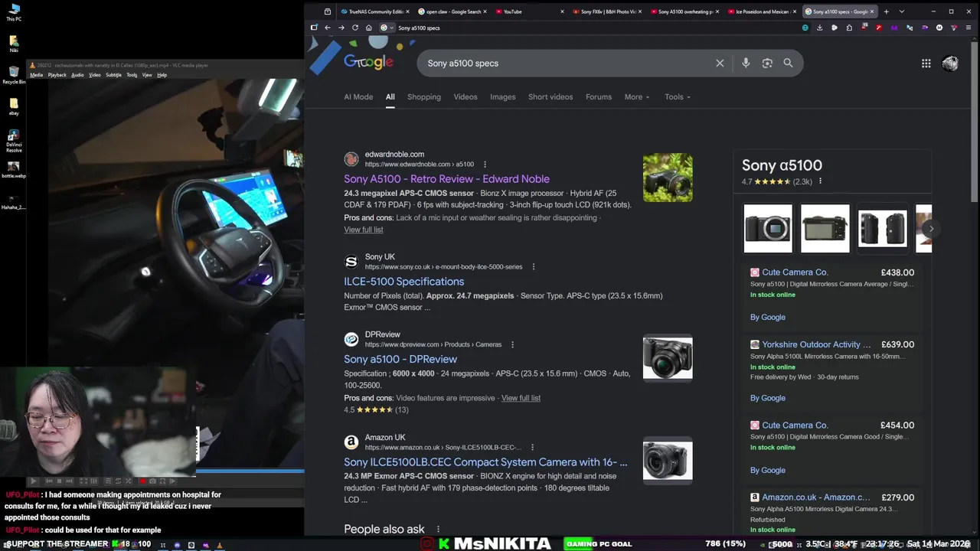Screen dimensions: 980x551
Task: Stop playback in VLC
Action: coord(59,481)
